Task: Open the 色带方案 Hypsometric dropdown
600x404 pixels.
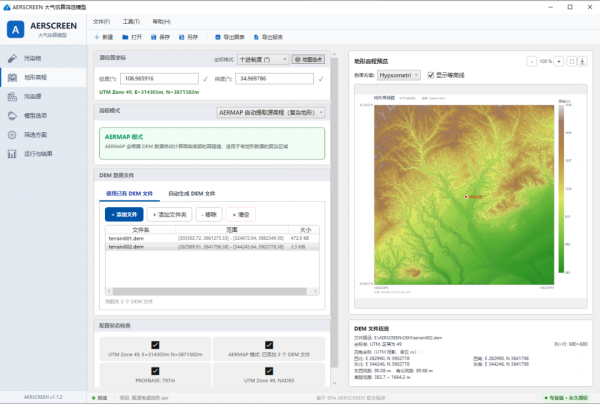Action: coord(399,75)
